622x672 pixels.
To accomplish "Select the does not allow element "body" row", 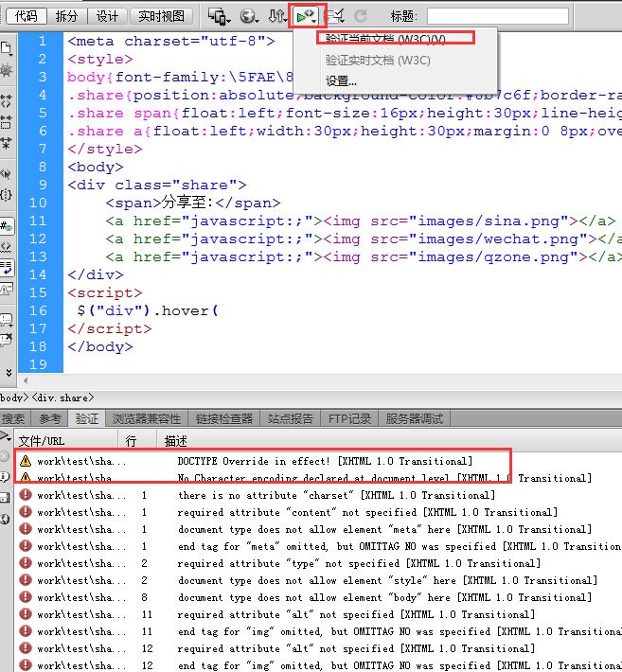I will click(318, 597).
